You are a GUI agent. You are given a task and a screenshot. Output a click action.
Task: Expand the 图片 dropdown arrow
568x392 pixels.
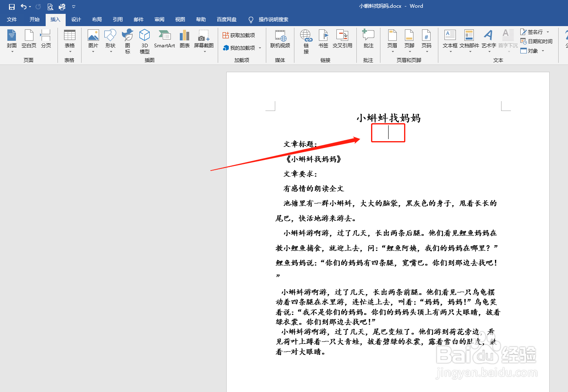click(93, 52)
